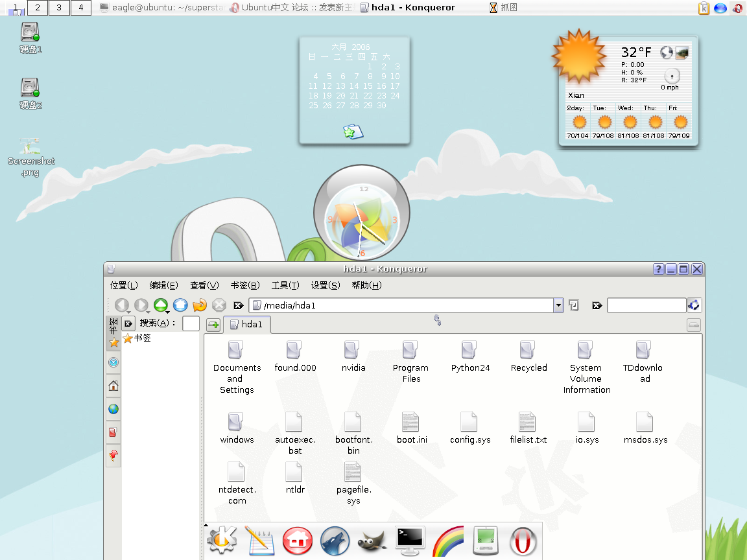Select the ntldr file

click(x=295, y=478)
